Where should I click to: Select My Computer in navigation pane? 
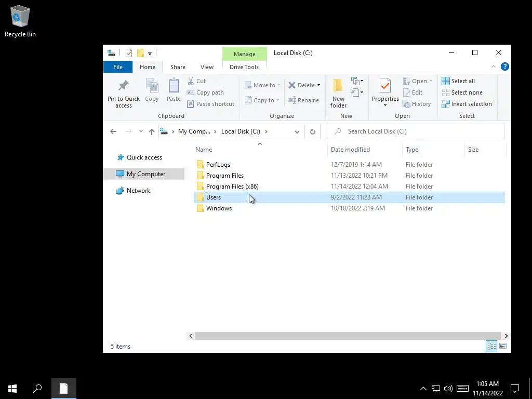coord(144,174)
